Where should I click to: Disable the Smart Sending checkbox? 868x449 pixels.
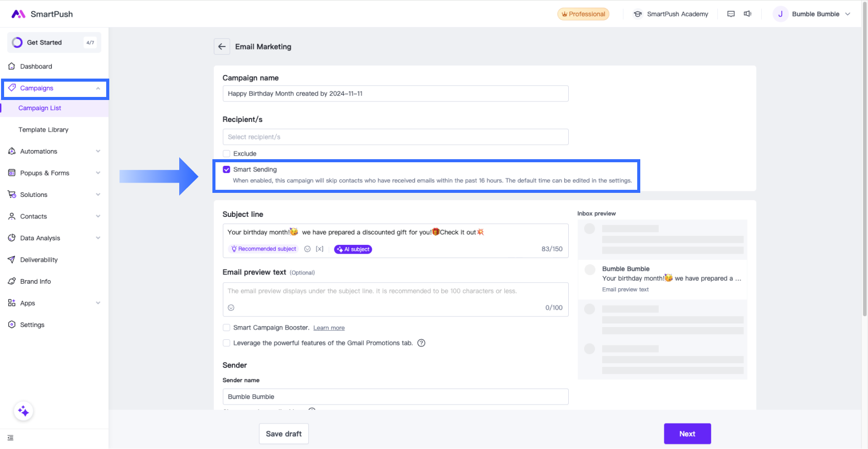[x=227, y=169]
